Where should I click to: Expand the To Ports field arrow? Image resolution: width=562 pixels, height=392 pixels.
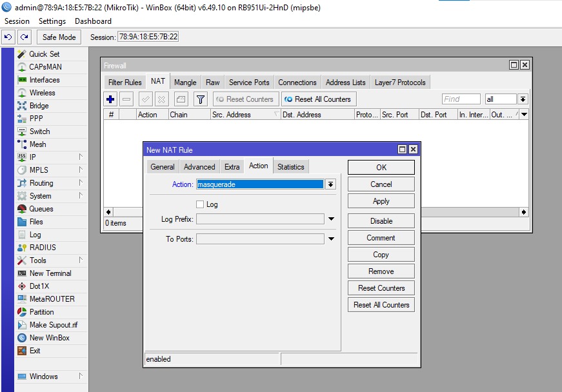pos(331,239)
